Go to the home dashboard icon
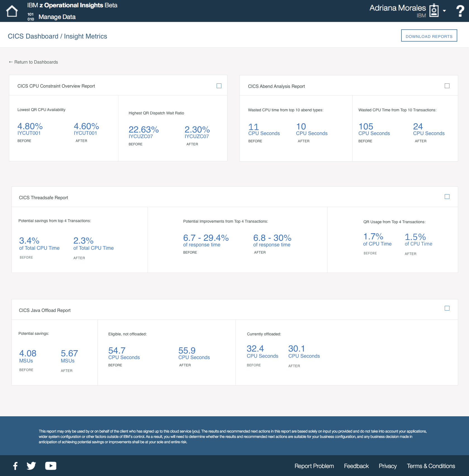469x476 pixels. click(x=12, y=11)
